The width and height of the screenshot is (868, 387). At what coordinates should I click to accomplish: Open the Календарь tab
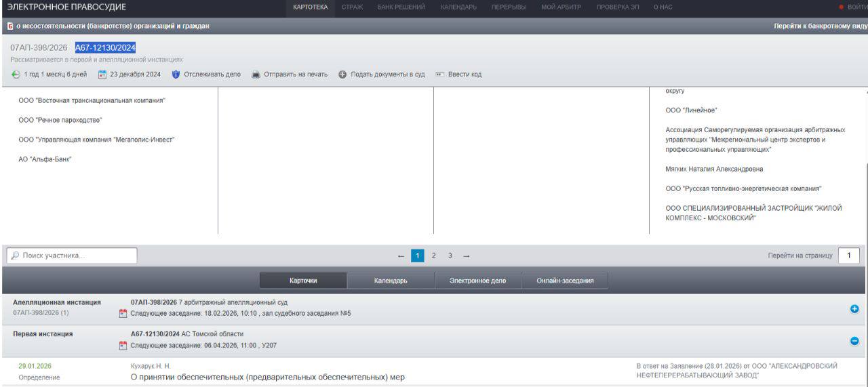coord(391,281)
